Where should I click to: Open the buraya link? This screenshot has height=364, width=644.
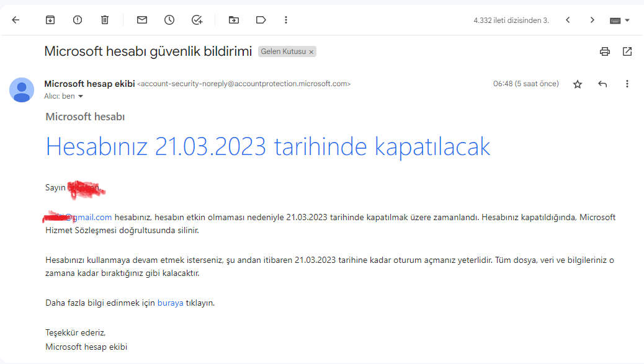[x=170, y=303]
